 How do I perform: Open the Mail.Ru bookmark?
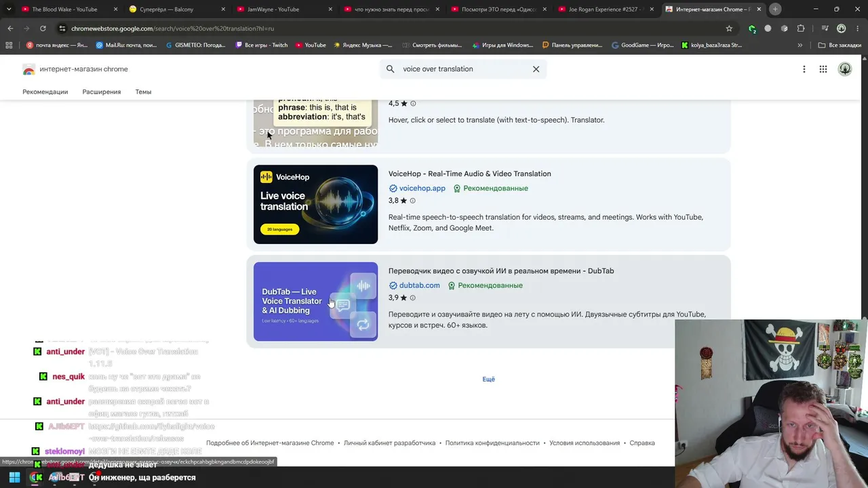[x=126, y=45]
